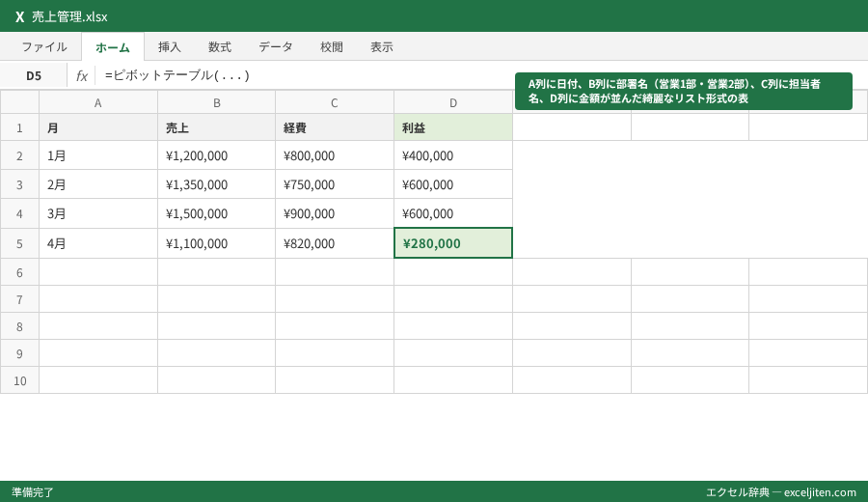The height and width of the screenshot is (502, 868).
Task: Open the 数式 tab
Action: point(220,47)
